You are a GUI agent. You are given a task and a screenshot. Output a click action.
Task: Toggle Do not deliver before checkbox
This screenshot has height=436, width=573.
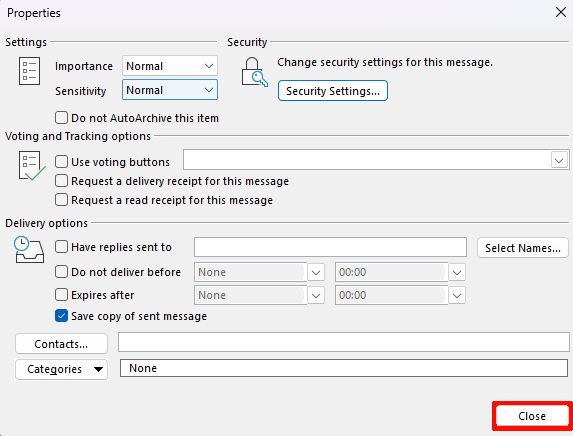point(61,272)
